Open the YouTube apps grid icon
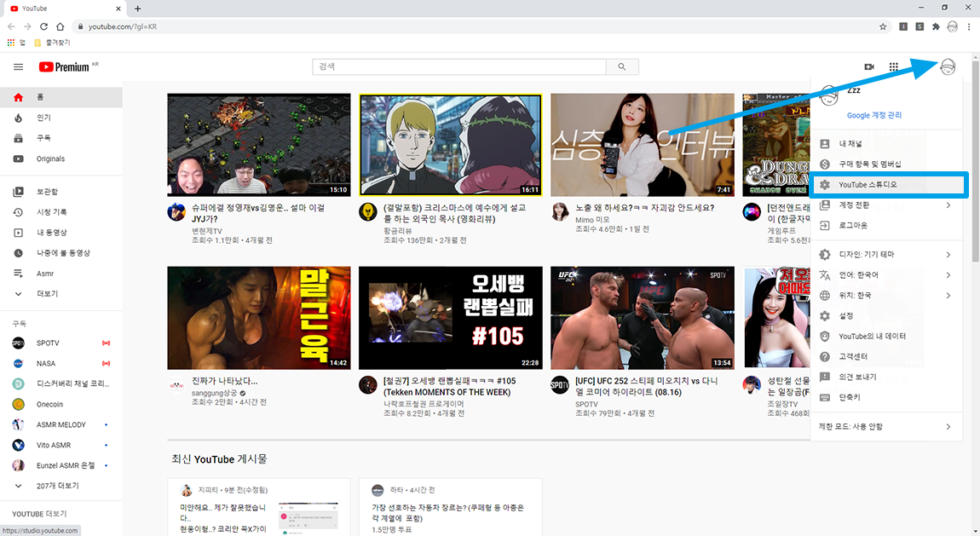The image size is (980, 536). point(894,66)
